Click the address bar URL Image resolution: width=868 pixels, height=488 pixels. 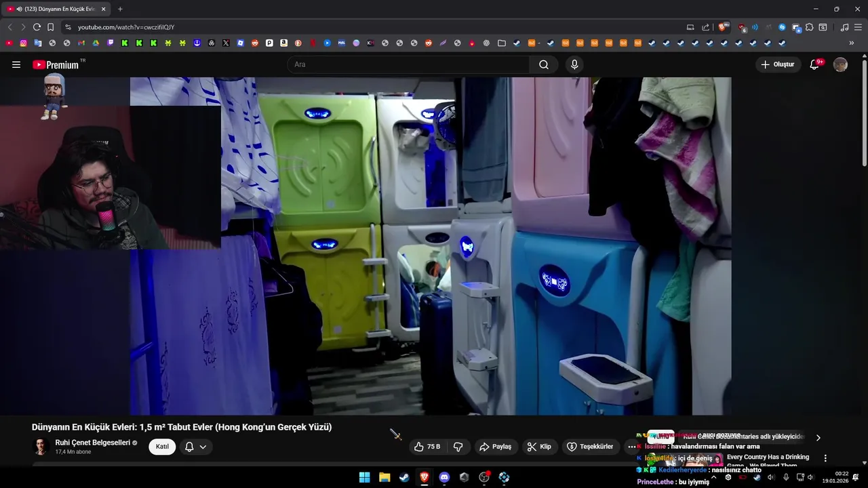[x=126, y=27]
